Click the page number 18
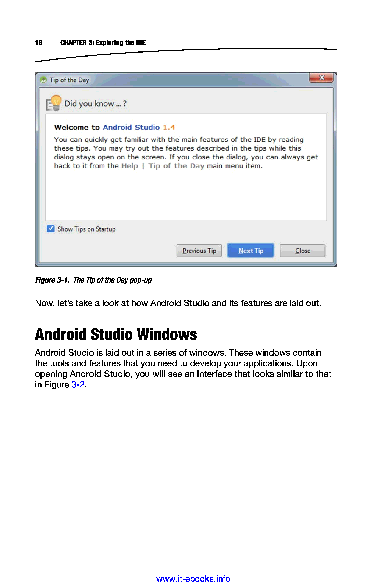The height and width of the screenshot is (588, 388). click(x=39, y=43)
